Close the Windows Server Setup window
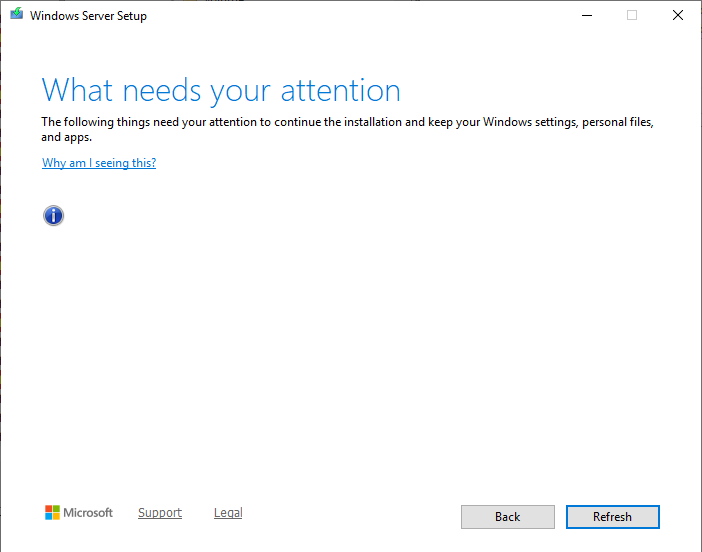 (678, 16)
